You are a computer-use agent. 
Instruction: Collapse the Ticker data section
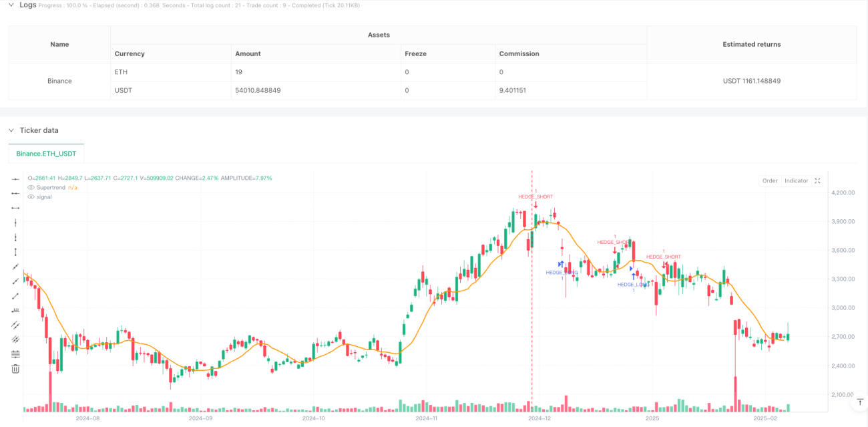11,130
